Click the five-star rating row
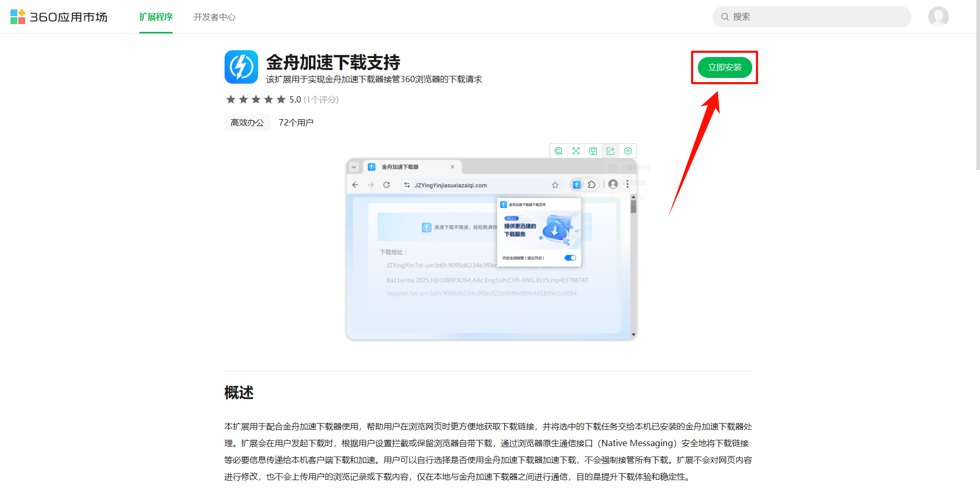980x489 pixels. (256, 99)
